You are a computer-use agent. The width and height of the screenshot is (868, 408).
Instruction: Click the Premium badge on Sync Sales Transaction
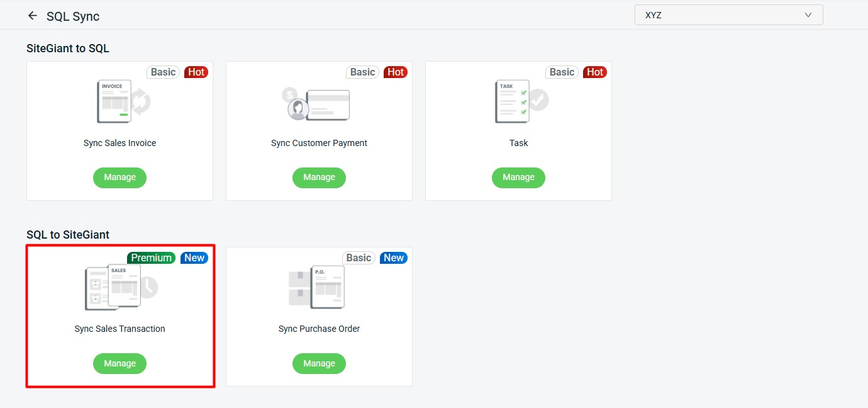pos(151,258)
